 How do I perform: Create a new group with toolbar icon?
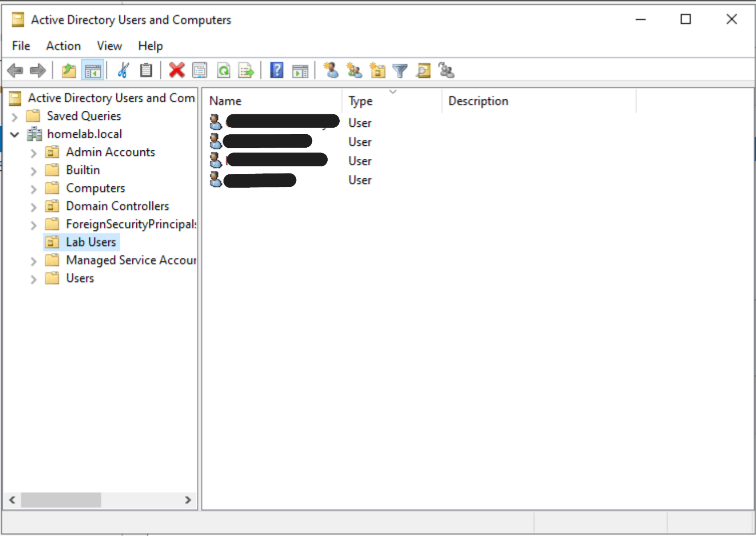[354, 71]
